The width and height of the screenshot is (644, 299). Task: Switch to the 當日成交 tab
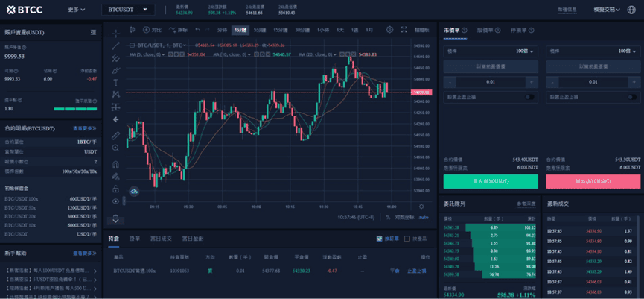161,239
